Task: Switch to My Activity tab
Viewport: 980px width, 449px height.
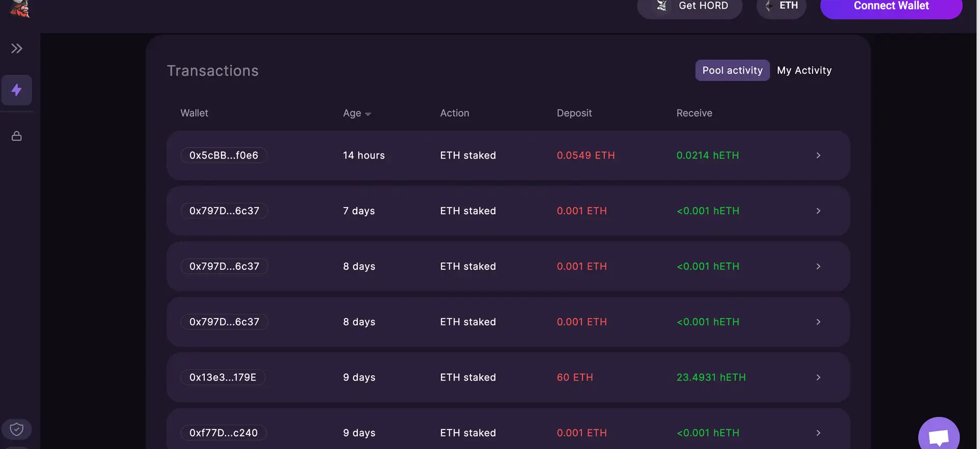Action: click(x=804, y=70)
